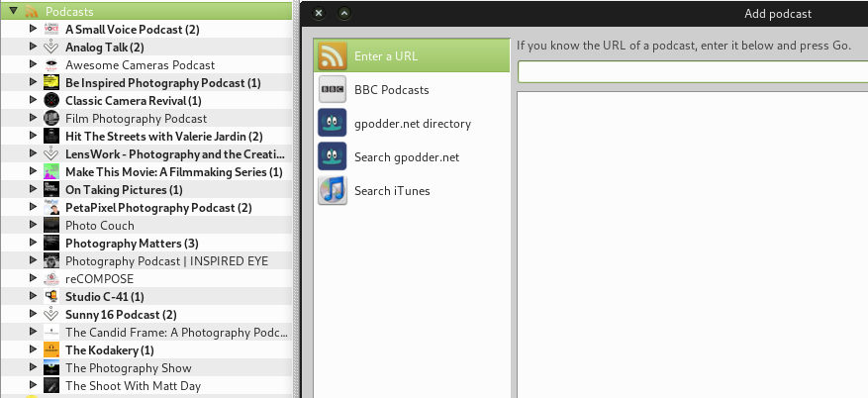This screenshot has width=868, height=398.
Task: Select the Enter a URL option
Action: [x=412, y=55]
